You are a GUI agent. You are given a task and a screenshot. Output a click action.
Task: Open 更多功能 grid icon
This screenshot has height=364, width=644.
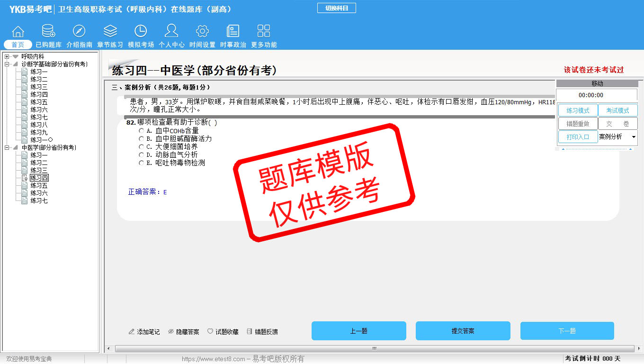[263, 32]
